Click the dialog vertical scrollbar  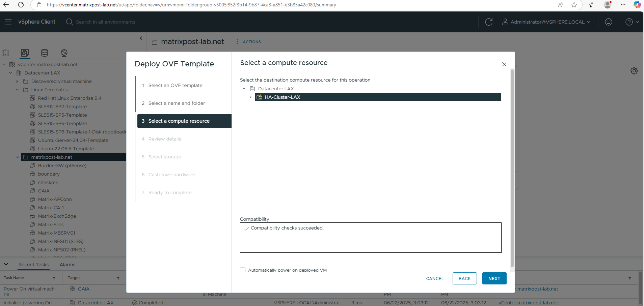[512, 169]
